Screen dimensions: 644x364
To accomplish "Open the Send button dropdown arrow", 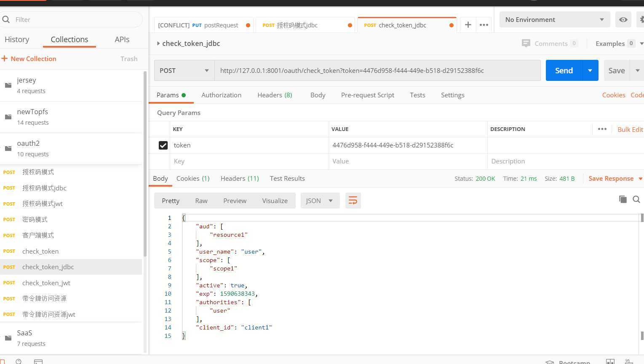I will pyautogui.click(x=590, y=70).
